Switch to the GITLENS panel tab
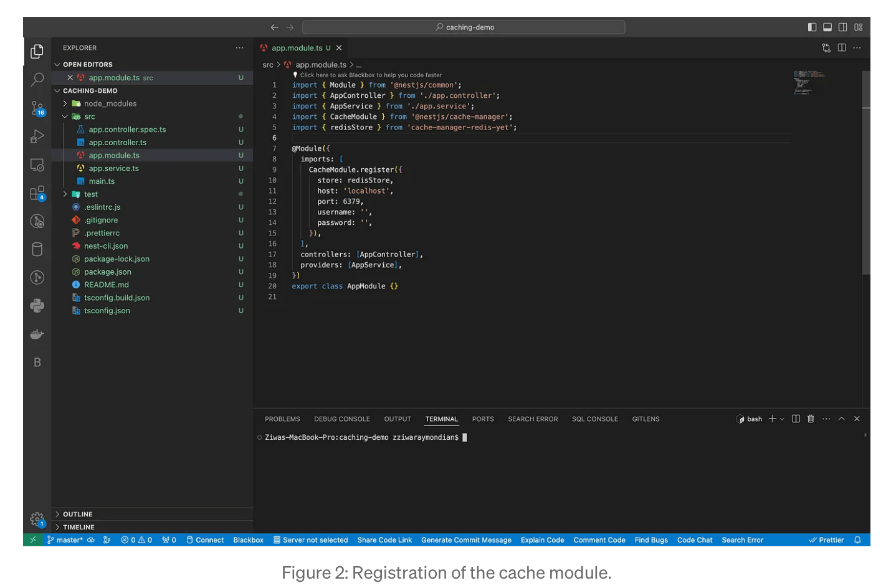Image resolution: width=896 pixels, height=588 pixels. tap(646, 419)
